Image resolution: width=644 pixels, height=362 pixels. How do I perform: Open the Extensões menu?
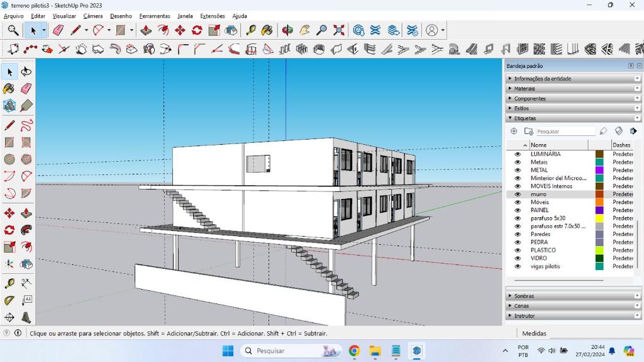[212, 16]
